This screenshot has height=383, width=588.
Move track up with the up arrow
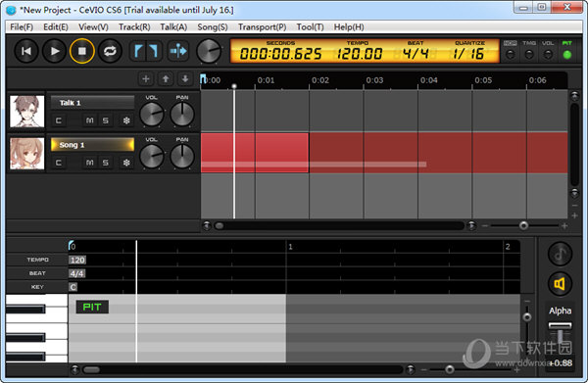[x=166, y=79]
